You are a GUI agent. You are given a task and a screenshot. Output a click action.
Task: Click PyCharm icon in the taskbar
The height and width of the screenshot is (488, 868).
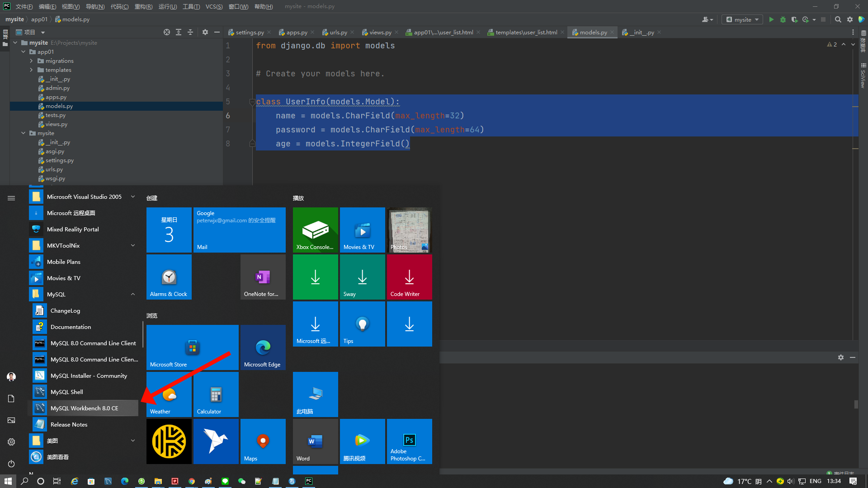tap(309, 481)
